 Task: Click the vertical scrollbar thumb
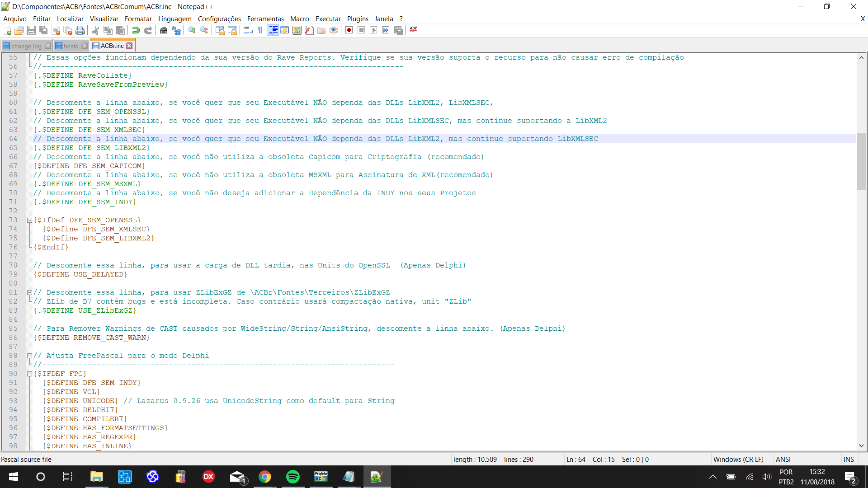(861, 162)
